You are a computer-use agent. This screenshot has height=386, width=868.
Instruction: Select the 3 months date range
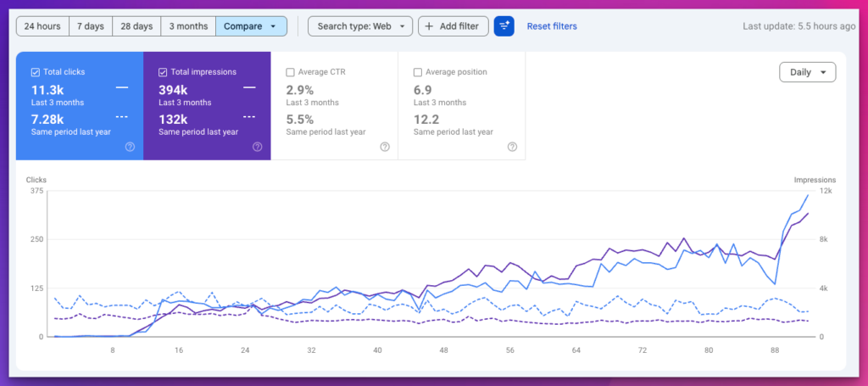point(188,26)
